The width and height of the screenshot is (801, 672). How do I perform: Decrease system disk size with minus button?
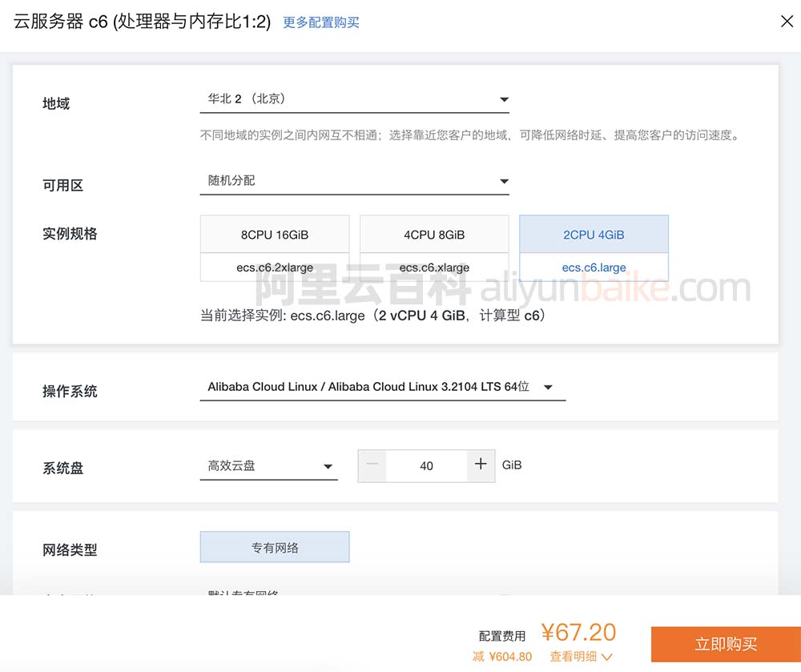[x=372, y=465]
